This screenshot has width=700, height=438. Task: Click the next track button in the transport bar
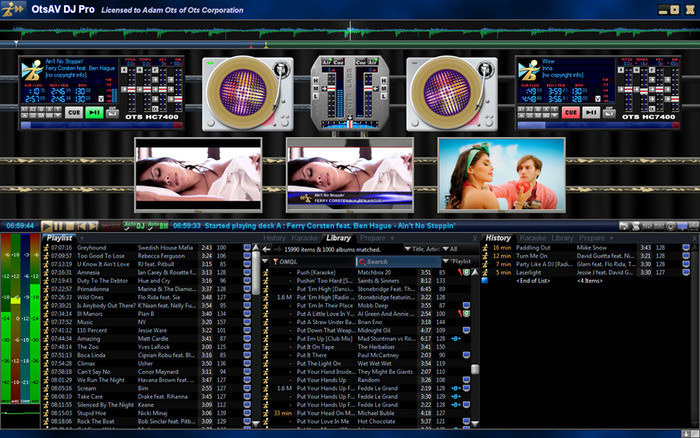pyautogui.click(x=92, y=226)
